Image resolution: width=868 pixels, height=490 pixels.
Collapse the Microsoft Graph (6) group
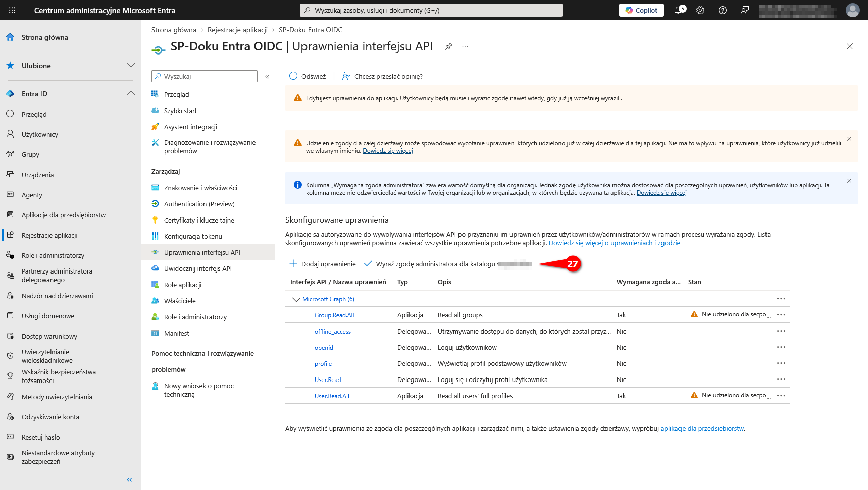tap(296, 299)
